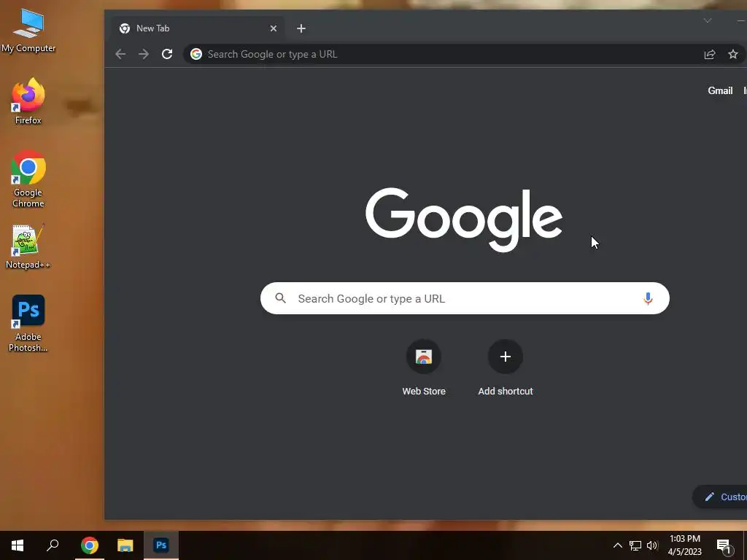Open the tab search chevron dropdown
The width and height of the screenshot is (747, 560).
point(708,20)
